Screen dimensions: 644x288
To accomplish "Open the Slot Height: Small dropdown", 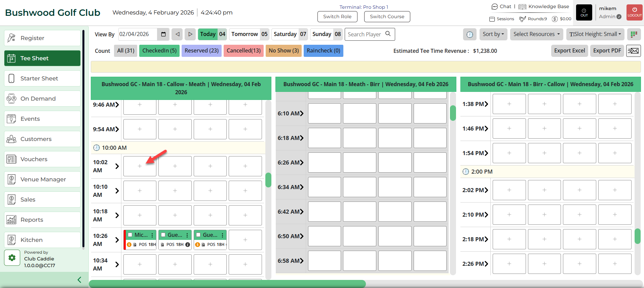I will coord(595,34).
